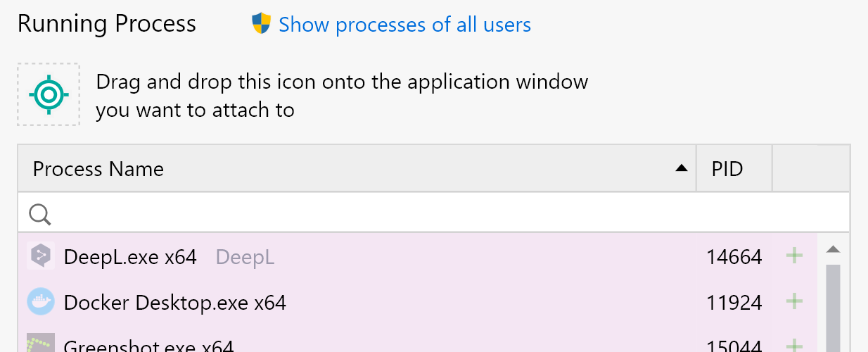Click the plus icon for DeepL.exe

[794, 256]
